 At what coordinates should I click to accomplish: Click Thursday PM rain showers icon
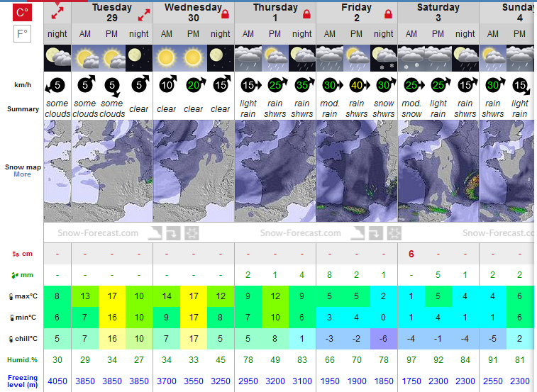(275, 58)
